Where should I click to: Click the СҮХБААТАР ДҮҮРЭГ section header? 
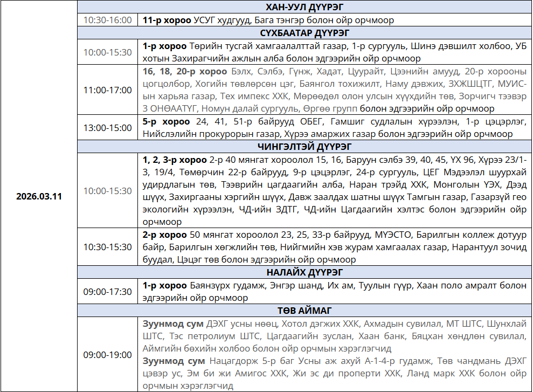point(304,33)
